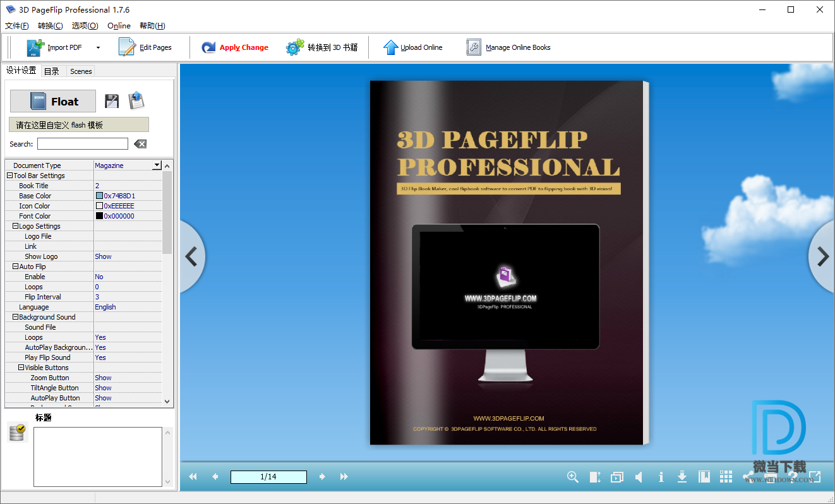This screenshot has width=835, height=504.
Task: Open the Online menu
Action: pyautogui.click(x=119, y=26)
